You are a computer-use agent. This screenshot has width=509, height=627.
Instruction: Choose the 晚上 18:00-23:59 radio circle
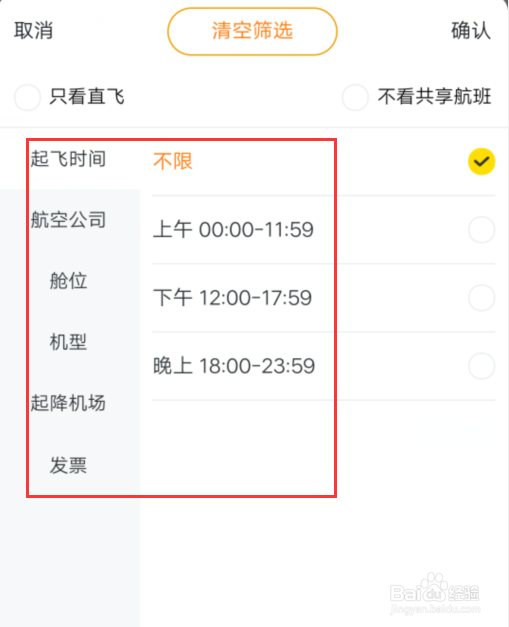(481, 366)
